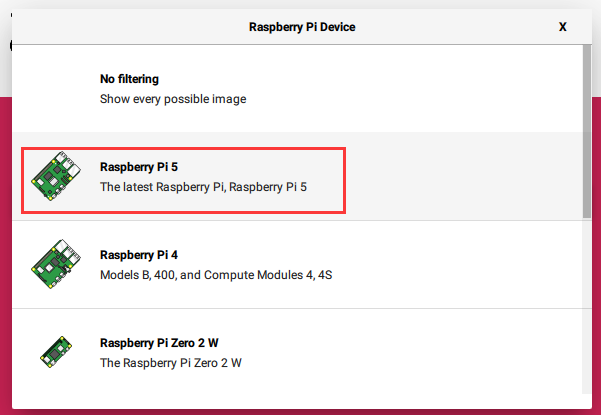The width and height of the screenshot is (601, 415).
Task: Click the Raspberry Pi Device dialog title
Action: [x=302, y=27]
